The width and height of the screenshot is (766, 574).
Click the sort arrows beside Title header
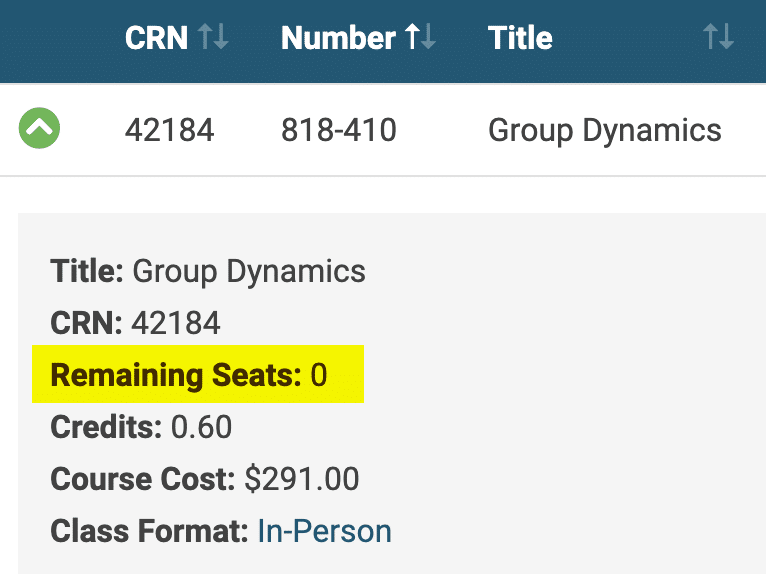718,38
